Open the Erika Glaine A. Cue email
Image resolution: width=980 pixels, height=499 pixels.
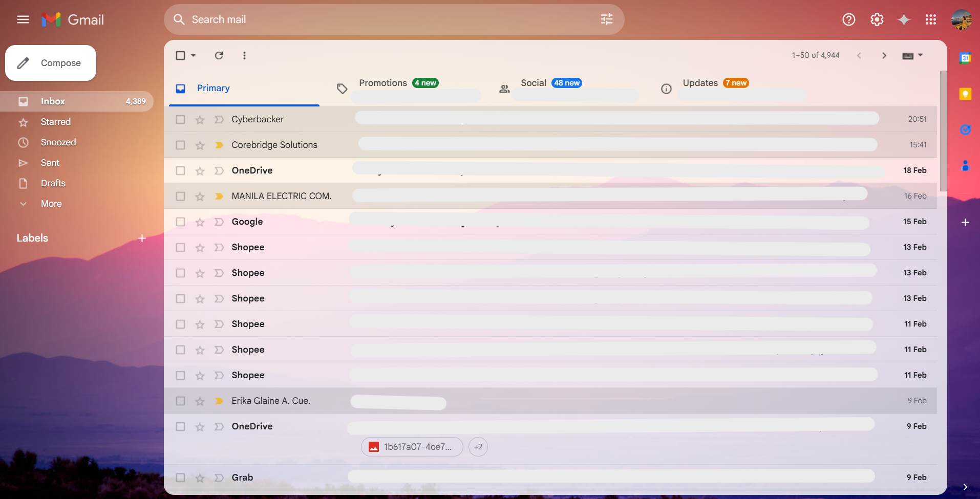(x=550, y=401)
